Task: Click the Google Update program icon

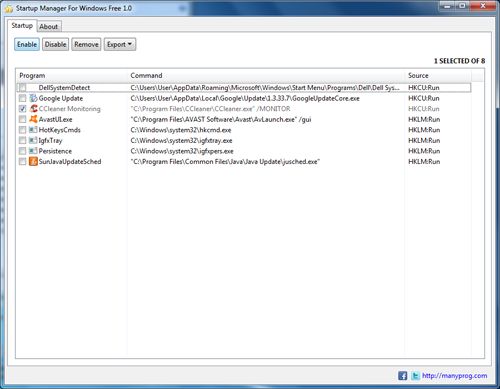Action: (x=33, y=98)
